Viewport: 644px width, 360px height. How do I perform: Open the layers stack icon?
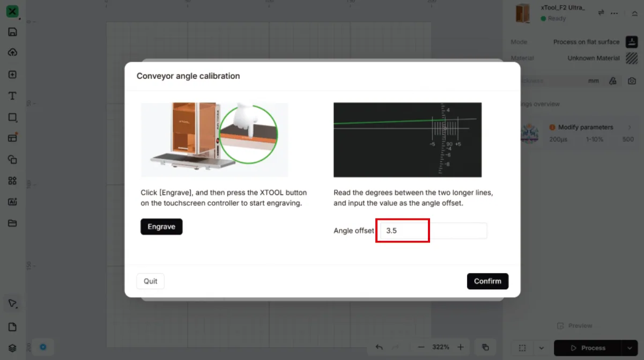click(x=12, y=348)
